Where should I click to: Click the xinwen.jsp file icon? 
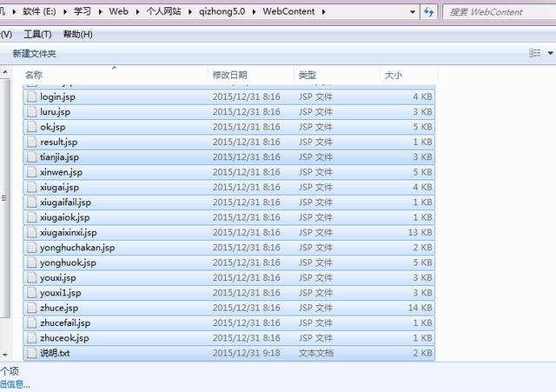pyautogui.click(x=32, y=172)
